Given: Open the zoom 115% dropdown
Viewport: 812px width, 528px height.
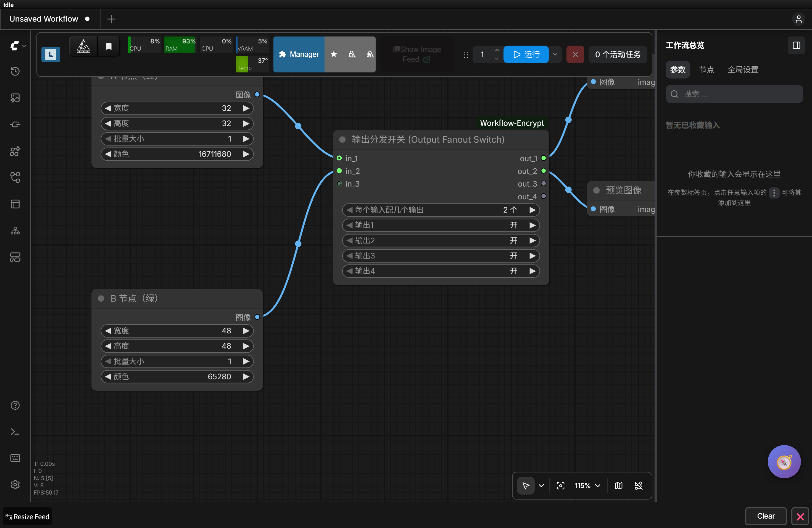Looking at the screenshot, I should pos(587,486).
